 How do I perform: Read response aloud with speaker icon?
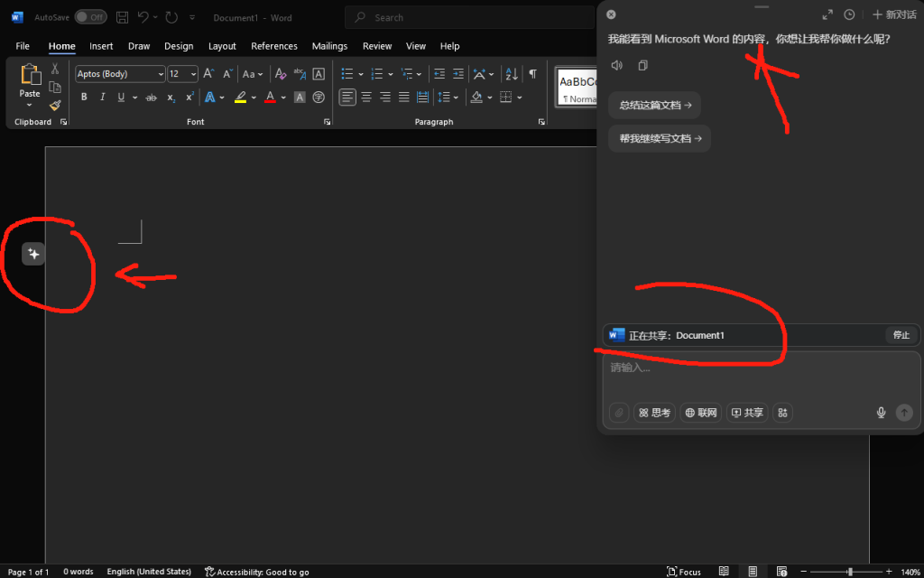click(617, 65)
